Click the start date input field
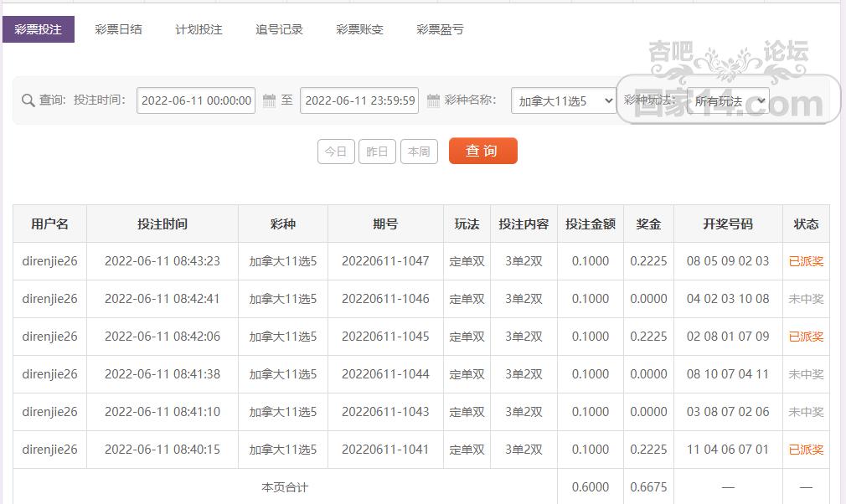Viewport: 846px width, 504px height. click(196, 100)
